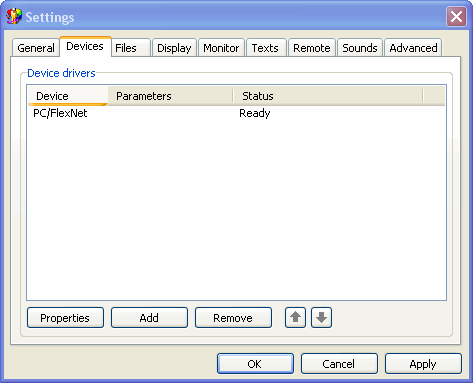Open the Remote tab
The image size is (473, 383).
point(312,48)
